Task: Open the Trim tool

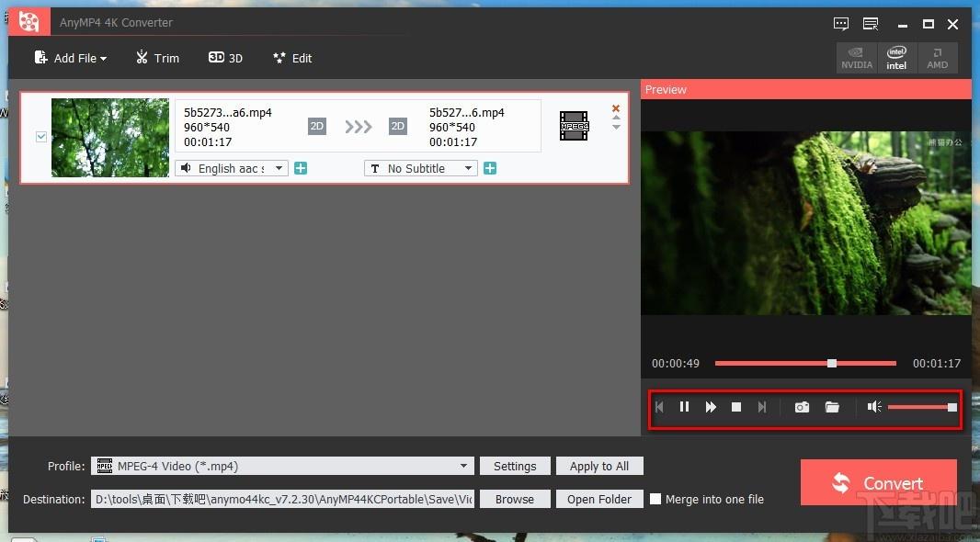Action: (x=157, y=58)
